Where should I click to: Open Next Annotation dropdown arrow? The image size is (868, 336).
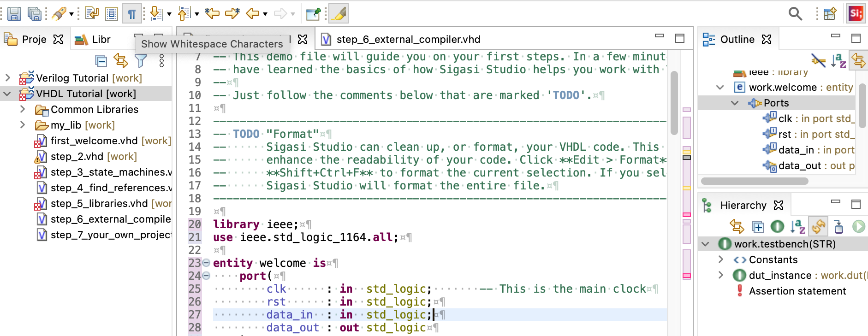pos(169,14)
